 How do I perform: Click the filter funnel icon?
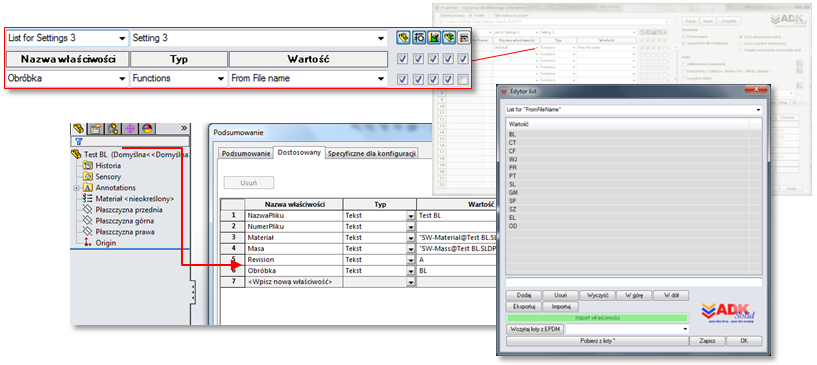[79, 142]
